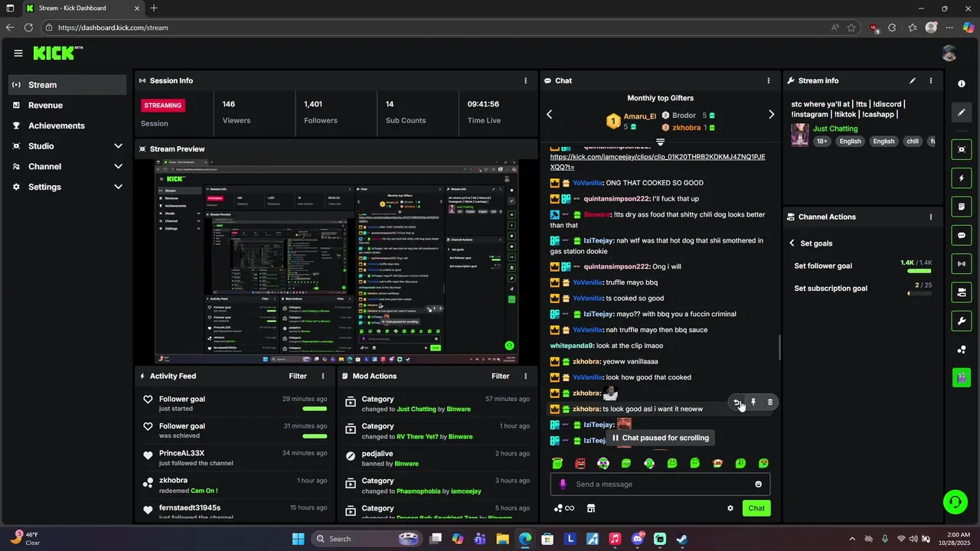Image resolution: width=980 pixels, height=551 pixels.
Task: Reply to the hovered zkhobra message
Action: 737,402
